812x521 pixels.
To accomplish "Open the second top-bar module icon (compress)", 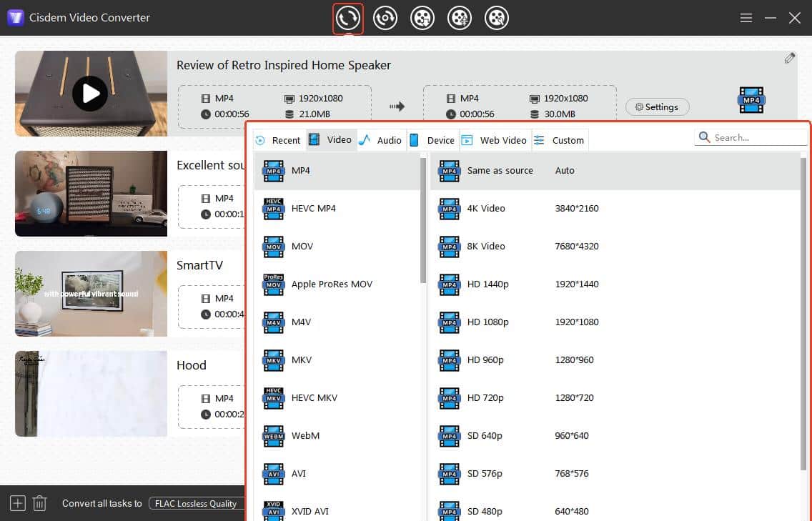I will click(x=385, y=18).
